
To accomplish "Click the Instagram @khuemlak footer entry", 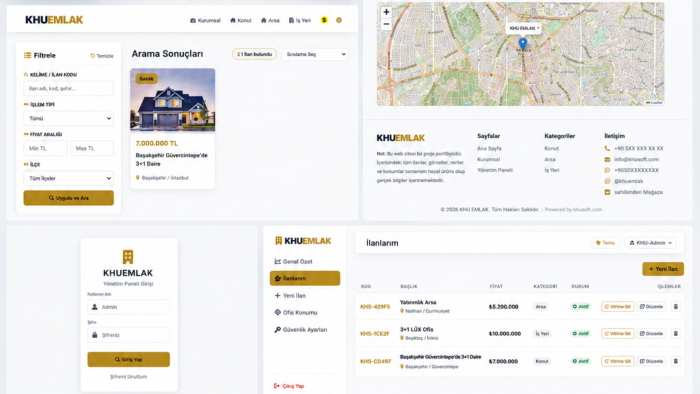I will coord(629,181).
